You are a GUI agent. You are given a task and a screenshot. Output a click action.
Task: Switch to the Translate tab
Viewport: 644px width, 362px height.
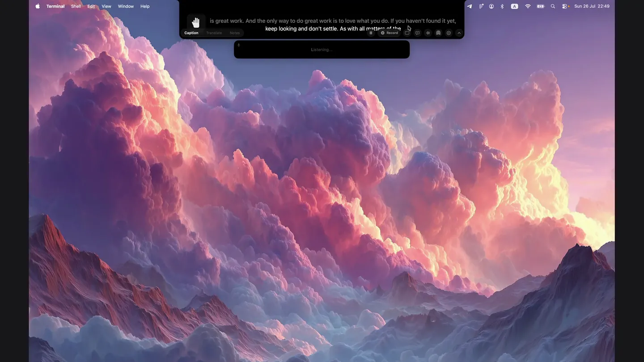[x=214, y=33]
